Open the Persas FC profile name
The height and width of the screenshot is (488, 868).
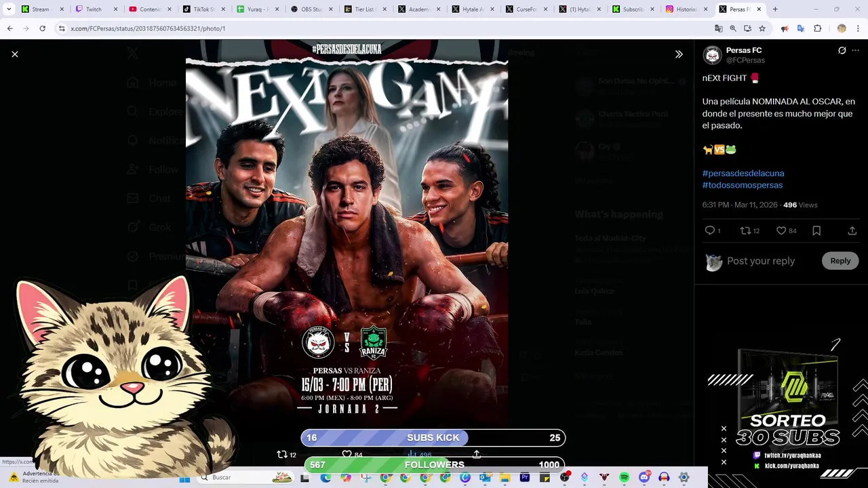(744, 50)
